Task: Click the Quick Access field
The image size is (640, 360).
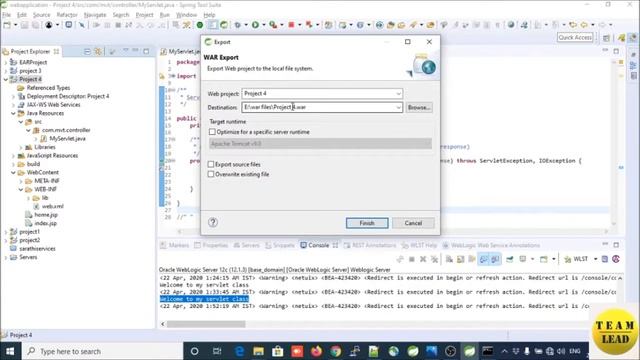Action: click(575, 37)
